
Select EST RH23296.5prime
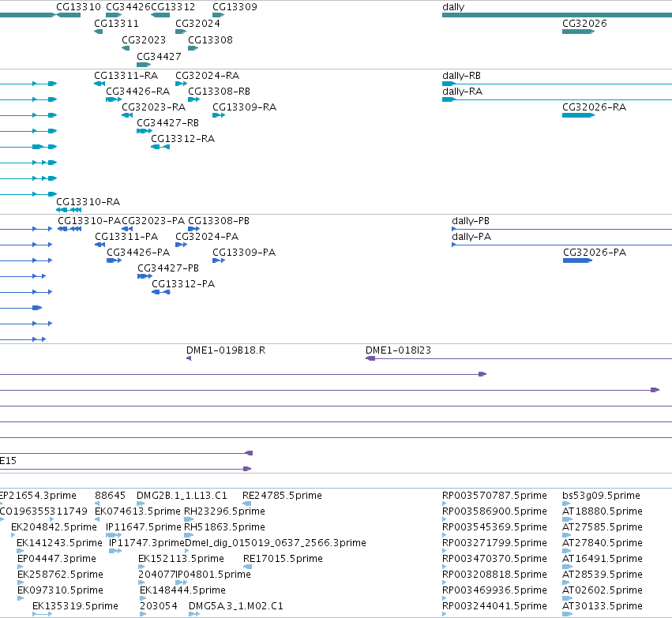[x=224, y=511]
